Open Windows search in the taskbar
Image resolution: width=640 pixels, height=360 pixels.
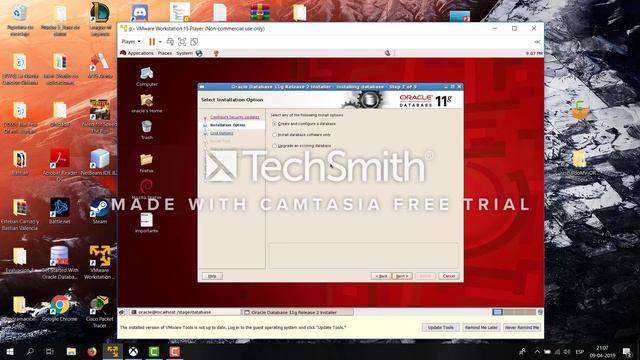tap(30, 351)
